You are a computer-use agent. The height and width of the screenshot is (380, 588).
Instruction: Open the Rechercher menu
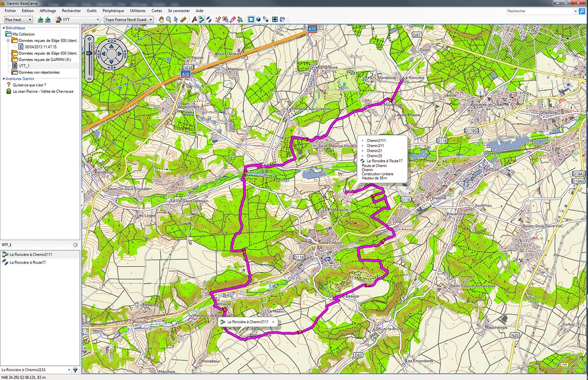pos(72,10)
